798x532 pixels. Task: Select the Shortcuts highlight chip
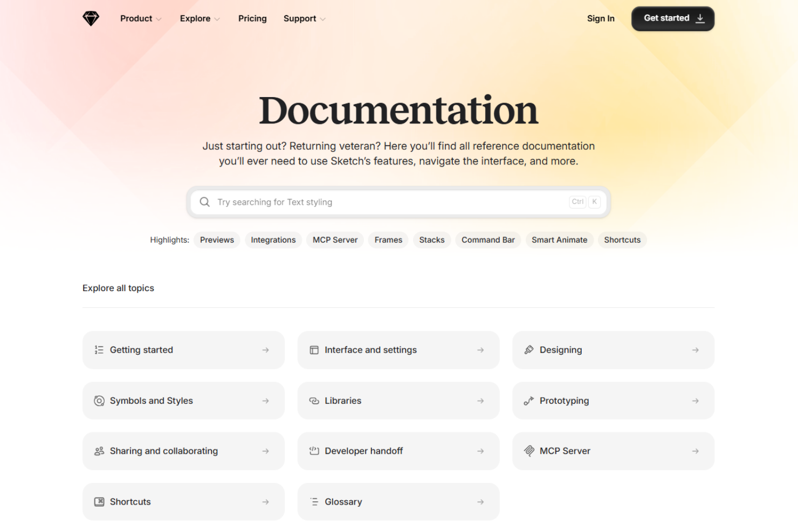(x=622, y=240)
